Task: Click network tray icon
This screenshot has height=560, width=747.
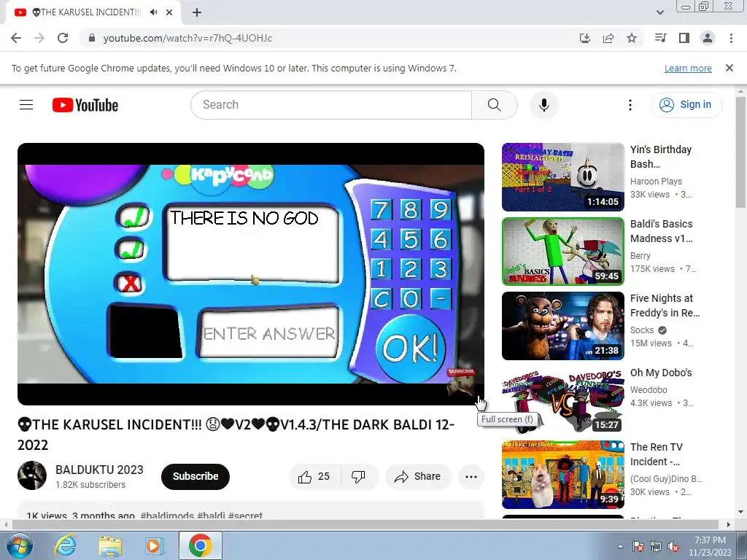Action: [x=656, y=547]
